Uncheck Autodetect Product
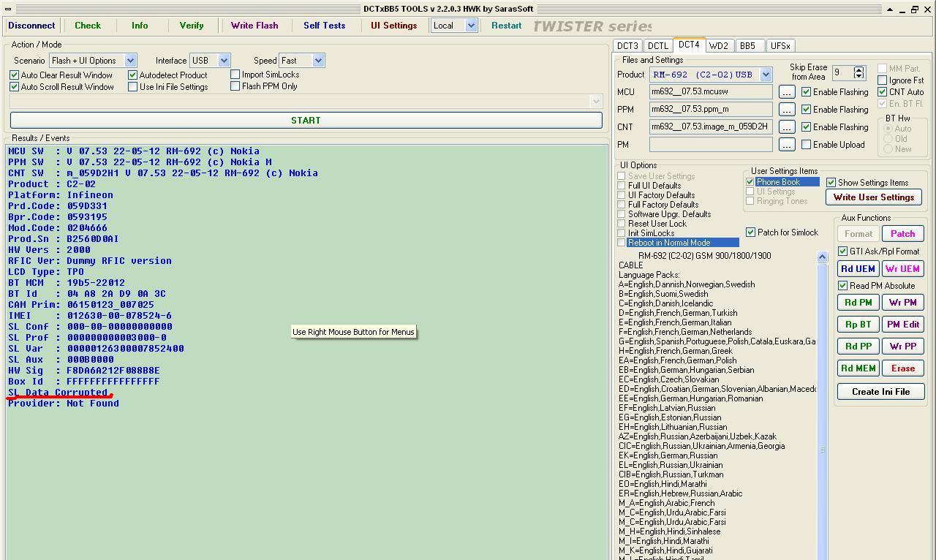This screenshot has width=936, height=560. (133, 75)
